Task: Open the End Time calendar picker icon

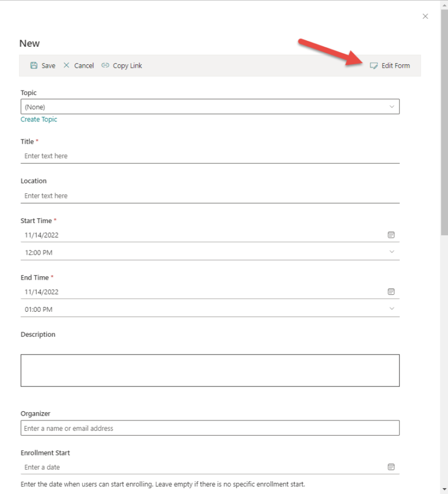Action: (391, 291)
